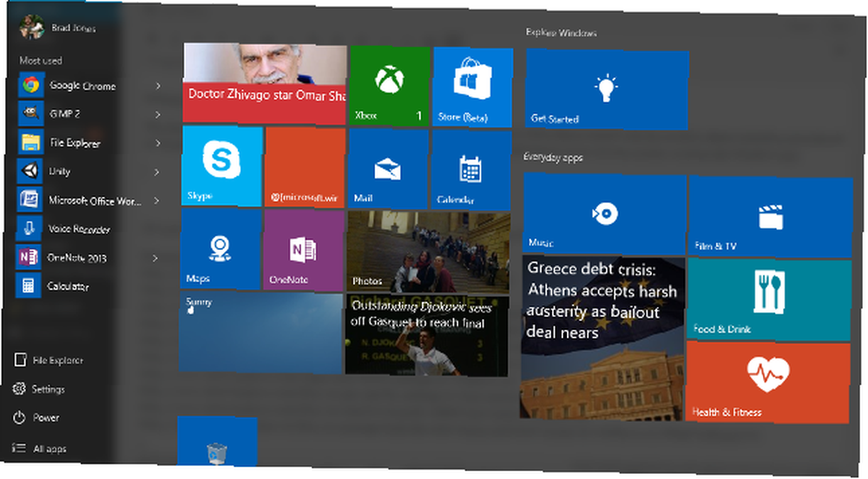Click the Brad Jones user account picture
The height and width of the screenshot is (479, 868).
[x=31, y=26]
